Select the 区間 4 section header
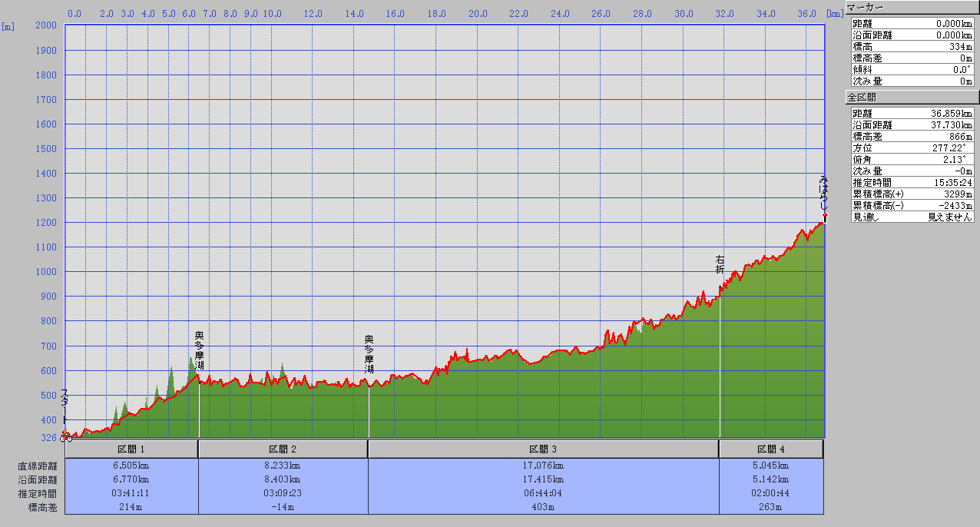The height and width of the screenshot is (527, 980). point(771,449)
